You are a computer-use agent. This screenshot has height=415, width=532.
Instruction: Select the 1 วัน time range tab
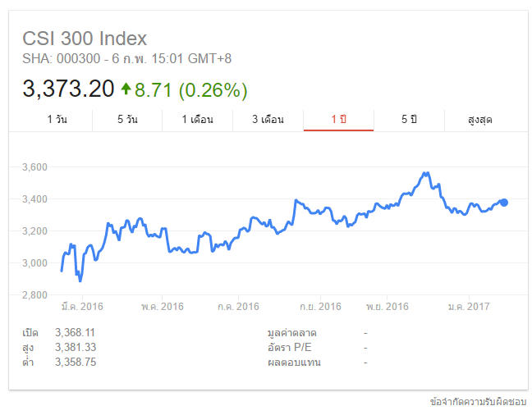[57, 120]
